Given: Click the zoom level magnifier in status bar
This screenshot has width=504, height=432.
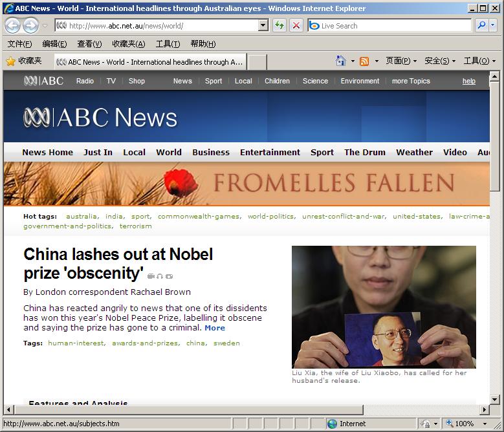Looking at the screenshot, I should 450,424.
